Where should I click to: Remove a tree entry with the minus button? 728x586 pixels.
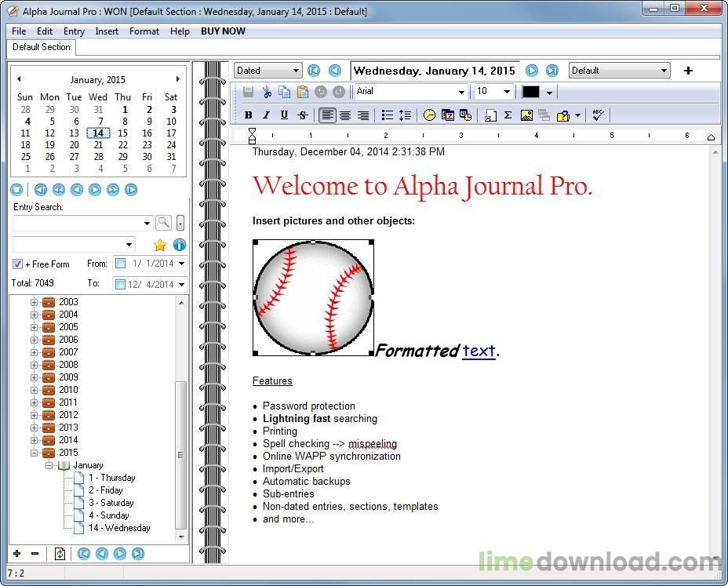tap(35, 554)
